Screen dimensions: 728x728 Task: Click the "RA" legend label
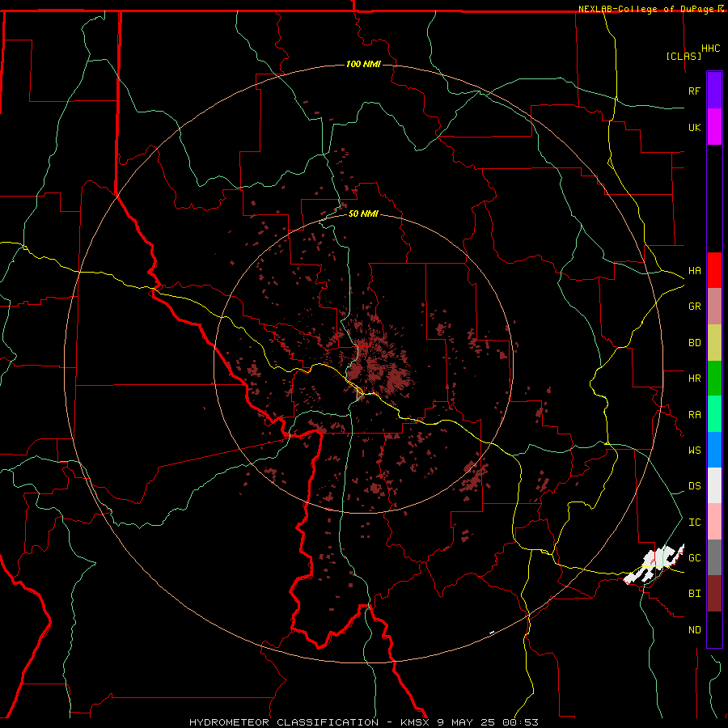pyautogui.click(x=694, y=415)
